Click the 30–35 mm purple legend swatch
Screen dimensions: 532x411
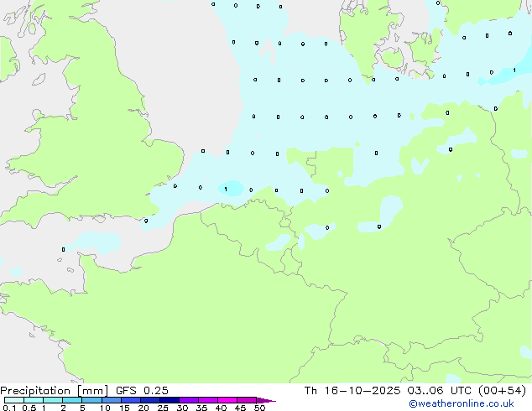tap(189, 400)
